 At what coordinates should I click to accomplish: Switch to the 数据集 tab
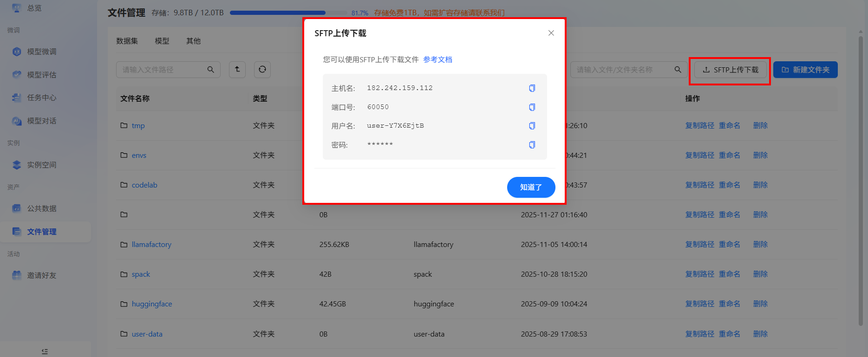127,41
